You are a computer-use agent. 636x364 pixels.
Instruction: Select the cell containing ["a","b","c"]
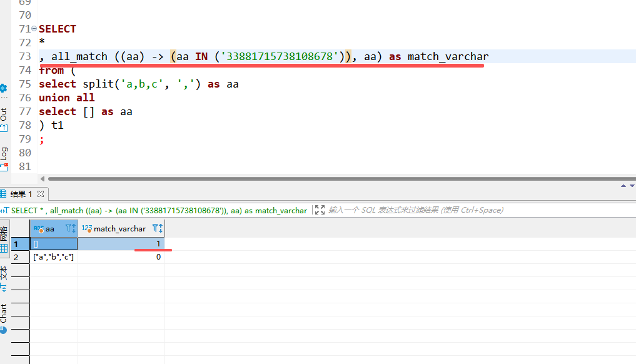54,257
